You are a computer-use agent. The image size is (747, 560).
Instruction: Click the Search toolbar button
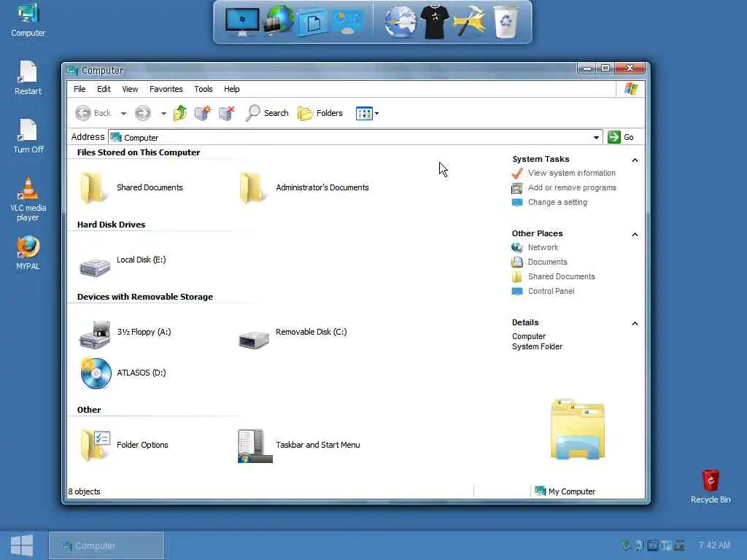[x=267, y=113]
